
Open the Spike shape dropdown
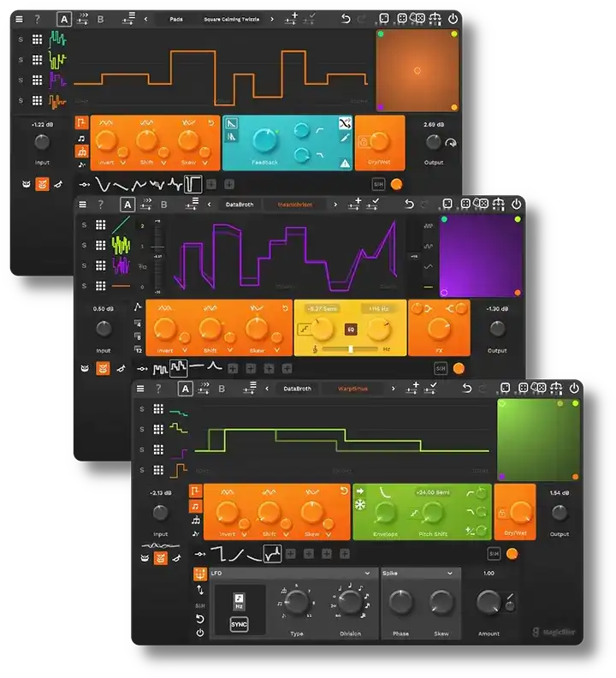[x=418, y=574]
